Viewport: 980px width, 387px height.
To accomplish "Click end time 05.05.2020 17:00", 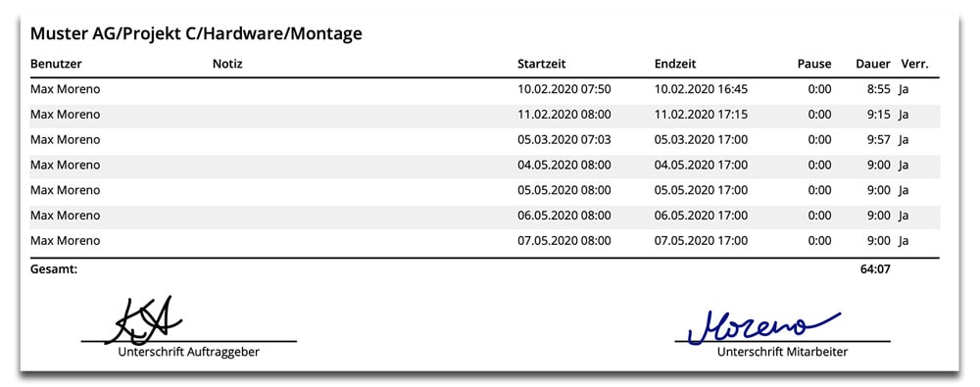I will 701,190.
